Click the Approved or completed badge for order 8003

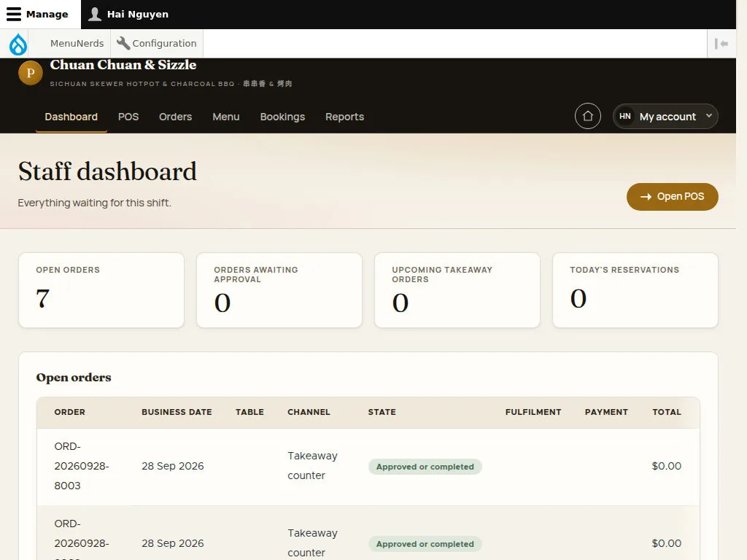coord(425,467)
